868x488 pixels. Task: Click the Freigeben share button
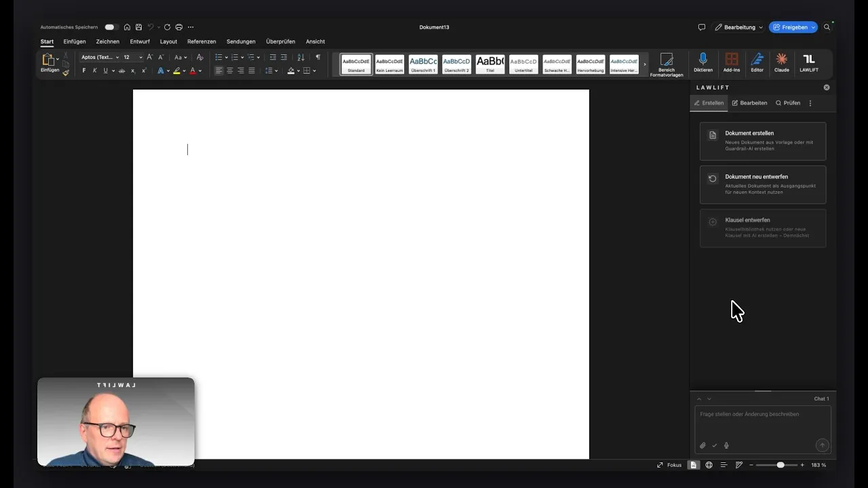click(x=793, y=27)
